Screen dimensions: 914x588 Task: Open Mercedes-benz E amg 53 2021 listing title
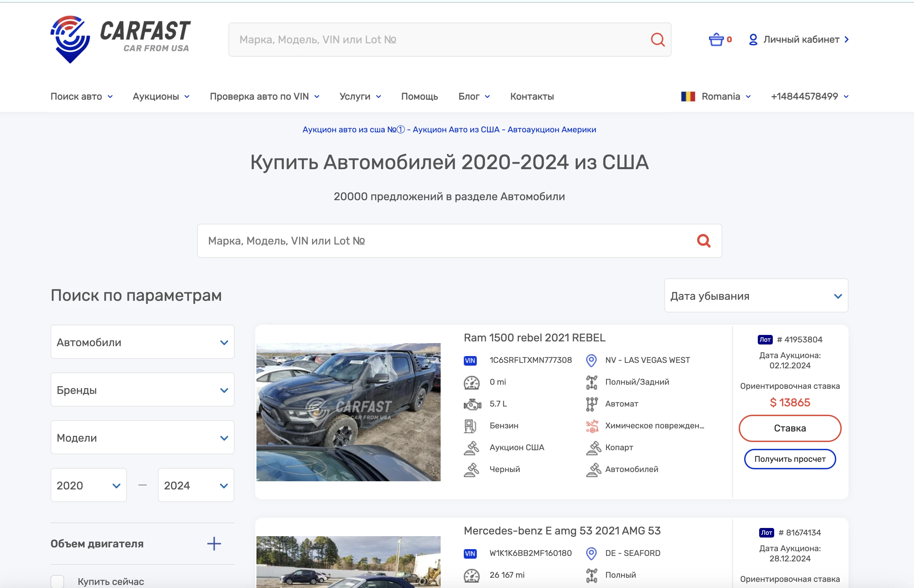[562, 531]
